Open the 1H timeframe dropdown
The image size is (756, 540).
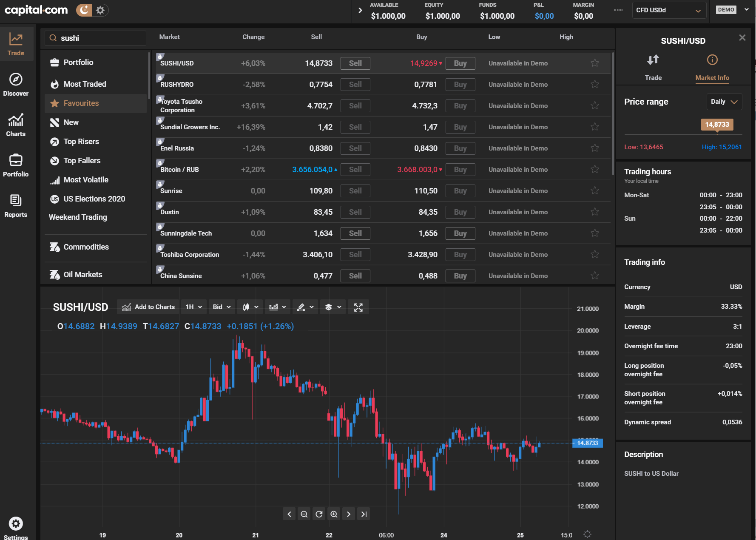tap(194, 307)
